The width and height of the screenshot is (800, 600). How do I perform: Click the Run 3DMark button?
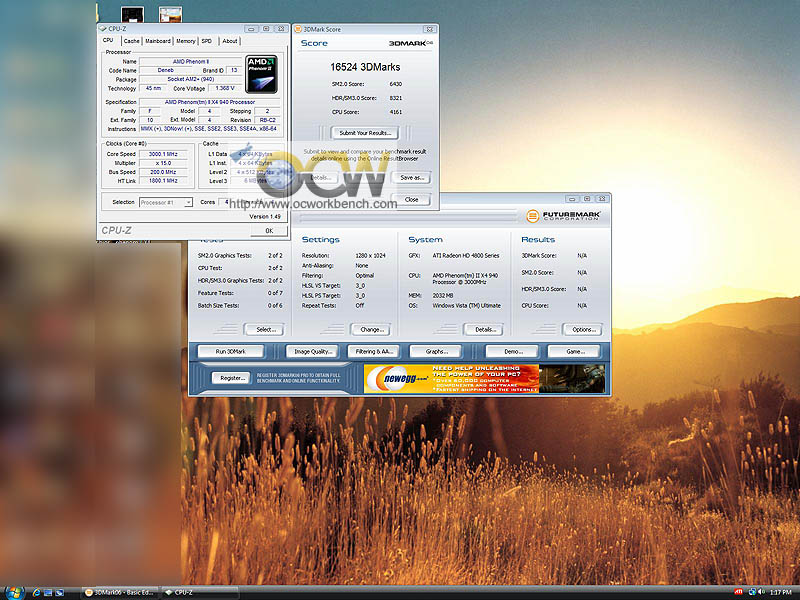point(231,352)
